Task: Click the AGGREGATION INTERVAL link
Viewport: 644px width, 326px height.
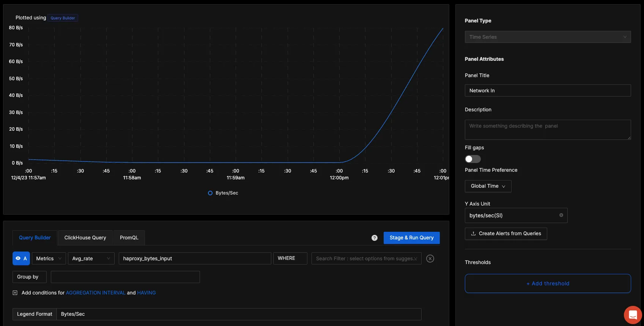Action: [96, 293]
